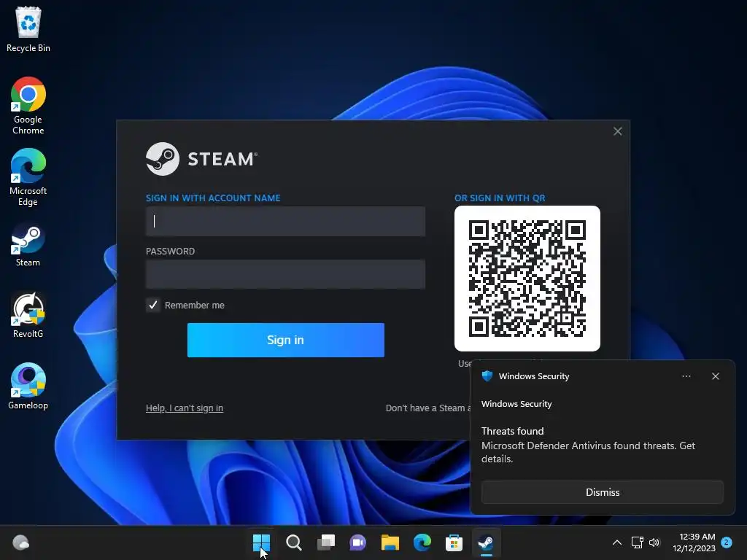Open Microsoft Edge from the taskbar
The height and width of the screenshot is (560, 747).
[x=422, y=542]
